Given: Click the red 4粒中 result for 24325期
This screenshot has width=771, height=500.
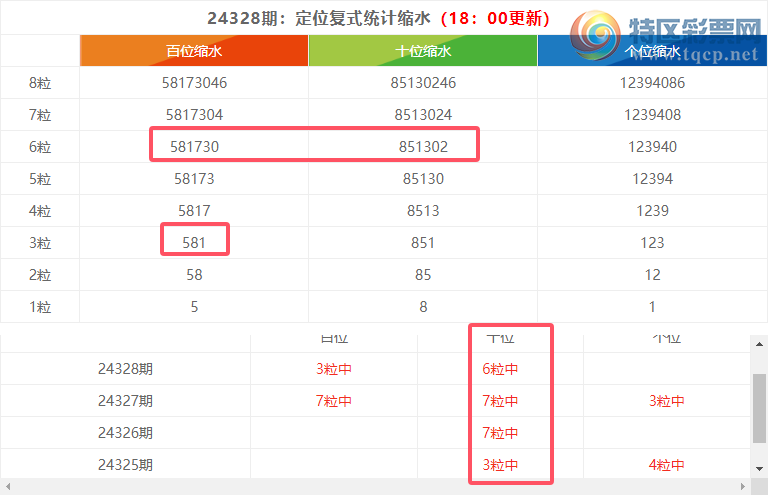Looking at the screenshot, I should tap(666, 465).
